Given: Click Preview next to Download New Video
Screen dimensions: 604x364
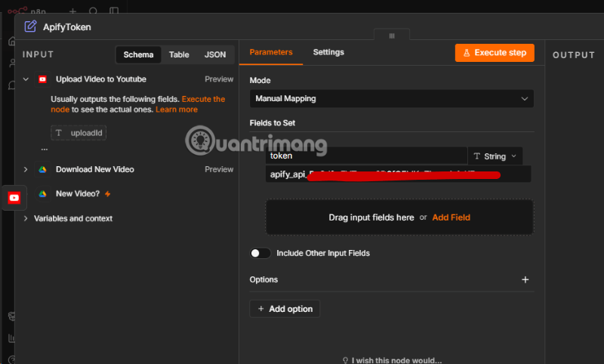Looking at the screenshot, I should [219, 169].
